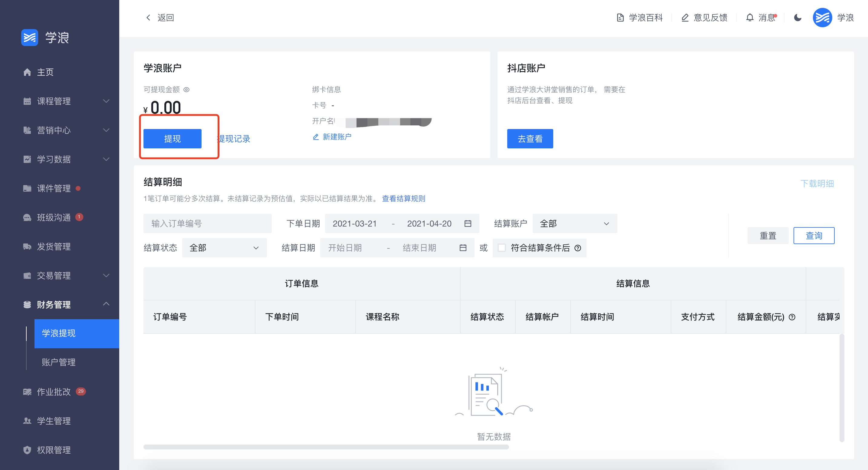Click the 作业批改 edit icon

[27, 392]
